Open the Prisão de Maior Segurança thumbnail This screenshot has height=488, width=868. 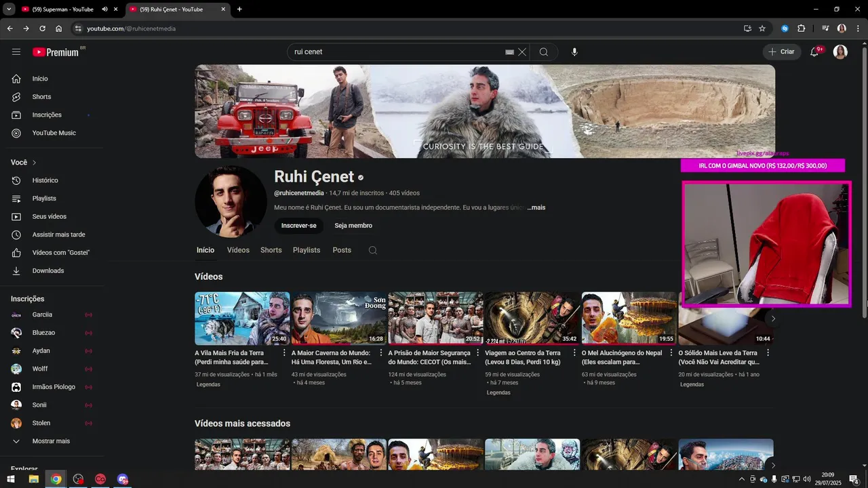pos(435,319)
